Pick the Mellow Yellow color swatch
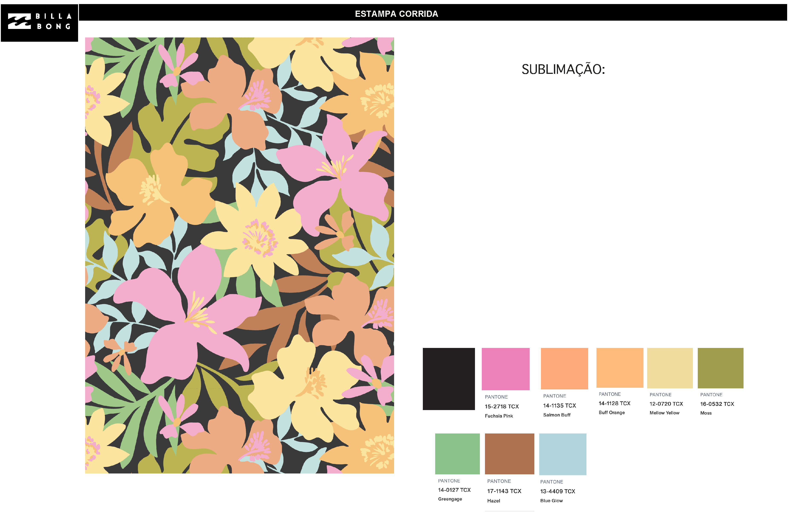Screen dimensions: 798x532 tap(670, 368)
